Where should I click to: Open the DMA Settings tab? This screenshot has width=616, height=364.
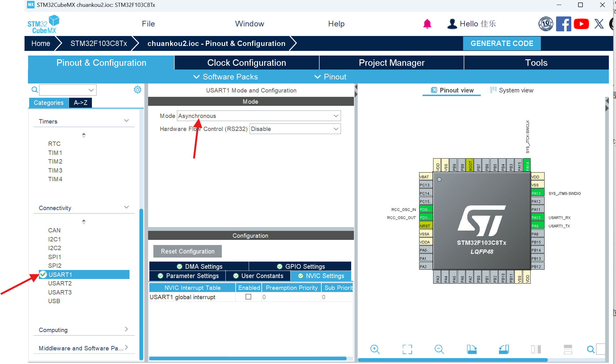point(199,266)
